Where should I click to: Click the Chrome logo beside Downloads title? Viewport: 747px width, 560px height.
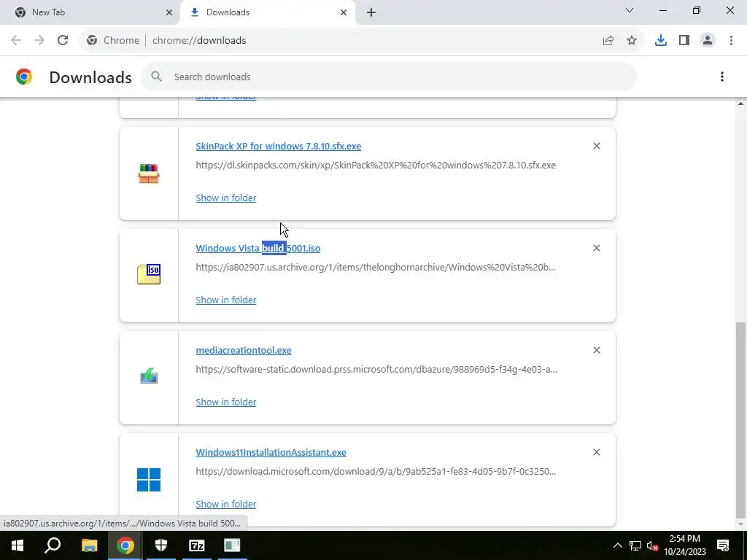click(24, 77)
